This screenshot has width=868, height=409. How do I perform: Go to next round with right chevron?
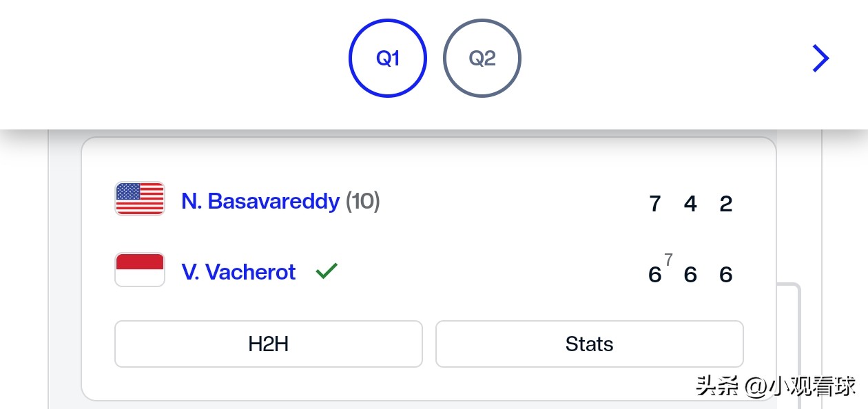pos(820,59)
